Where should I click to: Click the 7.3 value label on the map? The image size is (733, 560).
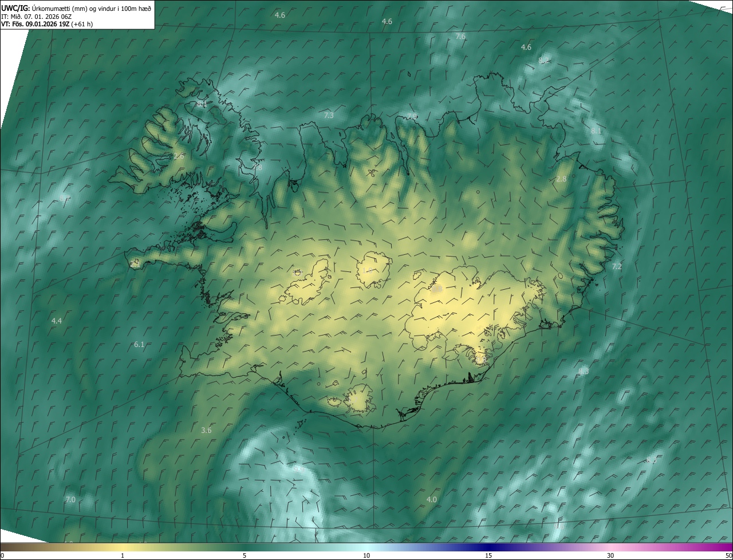pos(329,116)
